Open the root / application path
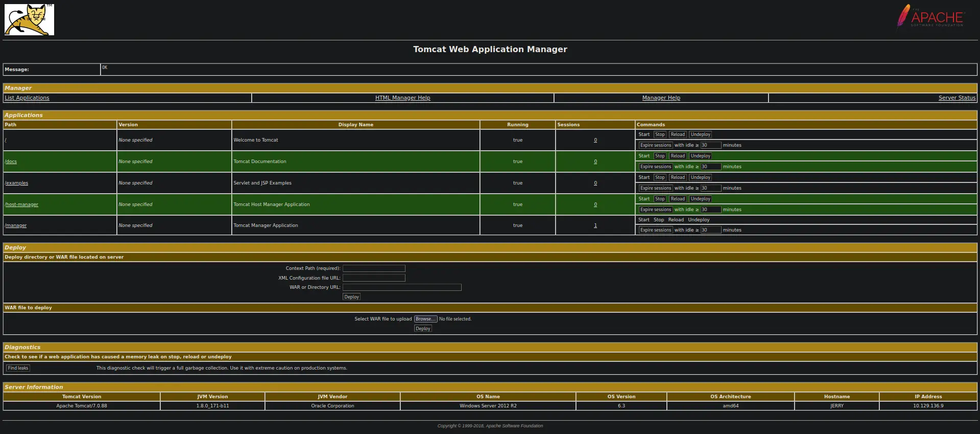Viewport: 980px width, 434px height. (6, 140)
